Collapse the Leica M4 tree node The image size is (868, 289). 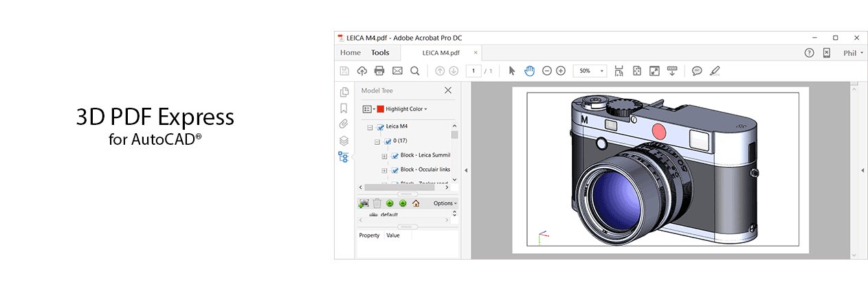[x=370, y=127]
